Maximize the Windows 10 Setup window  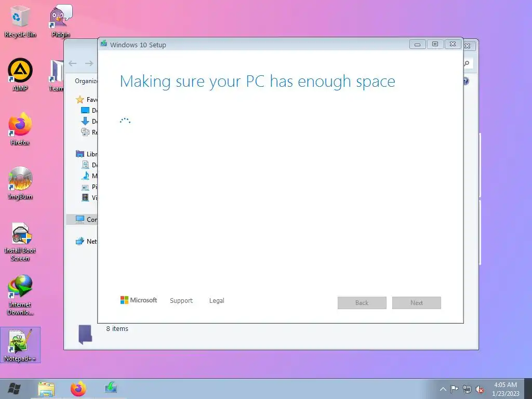coord(435,45)
